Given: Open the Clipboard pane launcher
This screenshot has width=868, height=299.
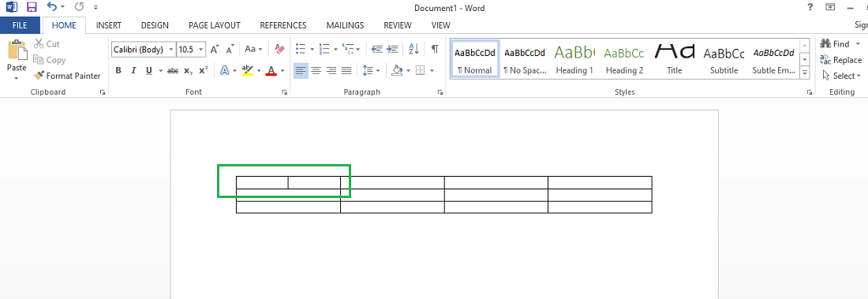Looking at the screenshot, I should tap(103, 92).
